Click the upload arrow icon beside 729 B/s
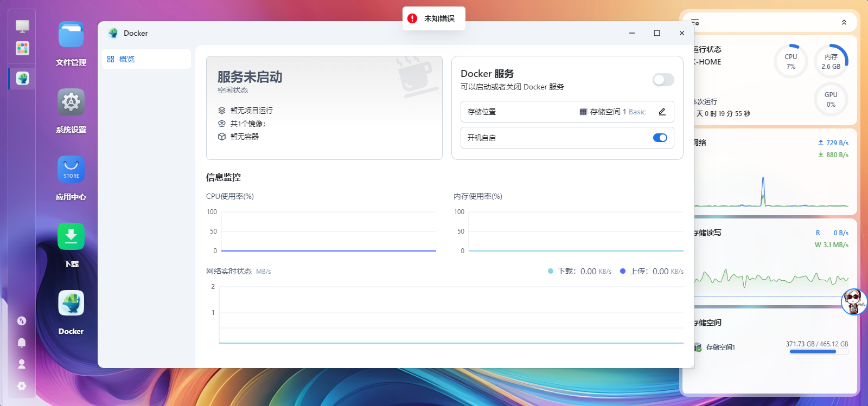 coord(821,143)
